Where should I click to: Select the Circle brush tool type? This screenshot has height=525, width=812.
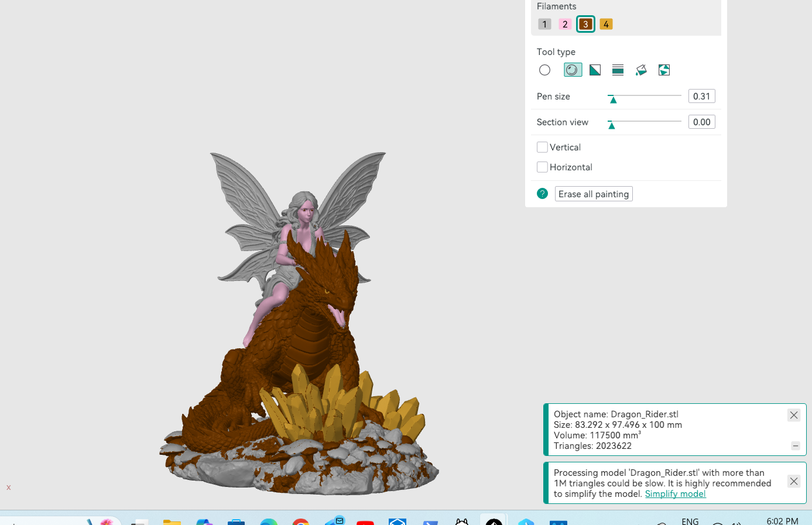click(544, 70)
